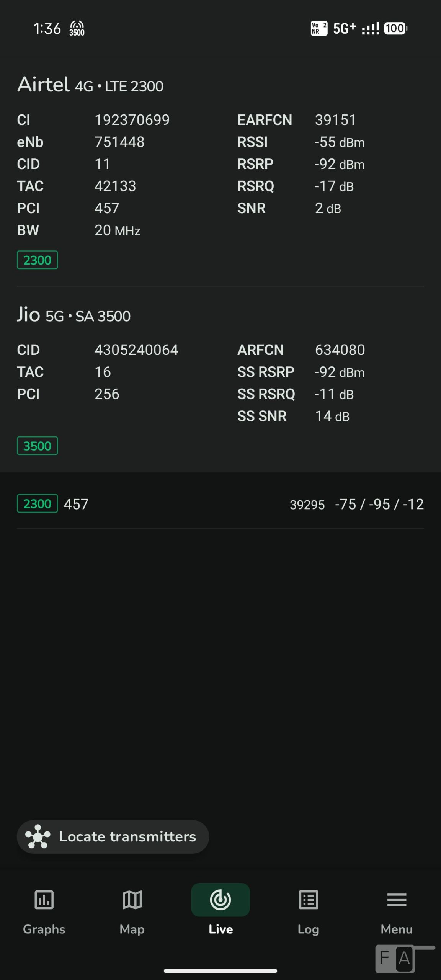Screen dimensions: 441x980
Task: Tap the green 2300 badge under Airtel
Action: click(x=38, y=260)
